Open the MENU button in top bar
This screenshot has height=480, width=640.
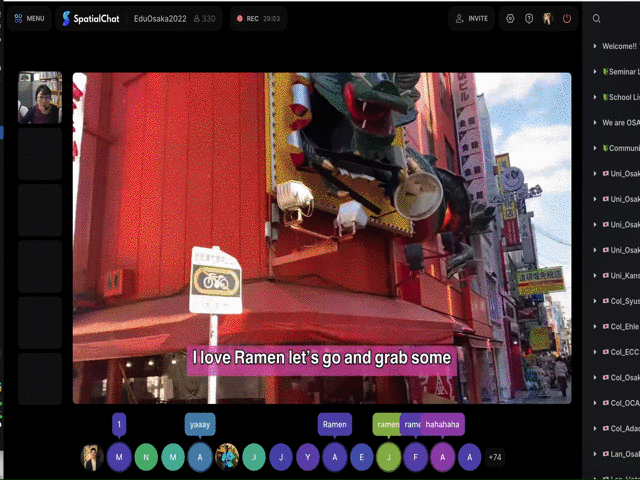(x=30, y=18)
